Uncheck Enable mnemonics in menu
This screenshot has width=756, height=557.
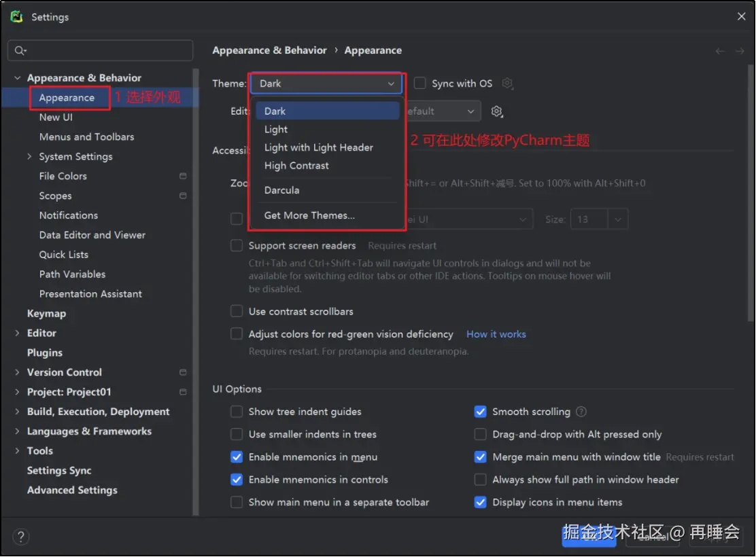click(237, 456)
